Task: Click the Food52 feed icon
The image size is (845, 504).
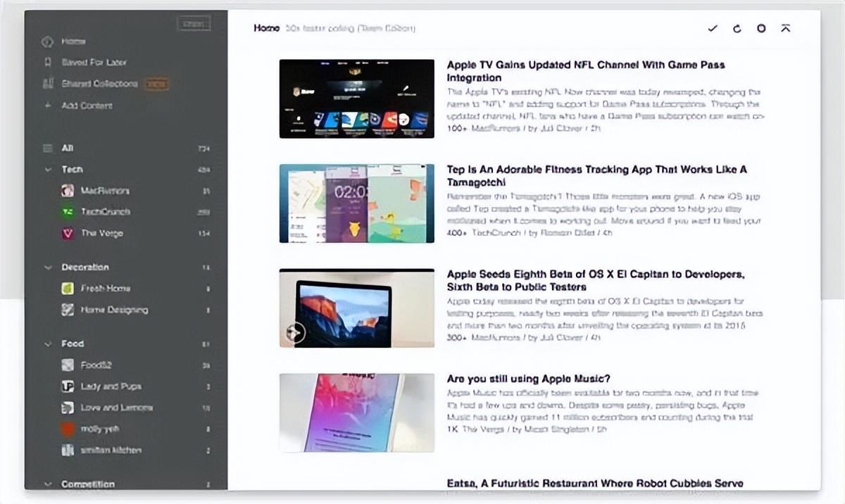Action: pos(68,365)
